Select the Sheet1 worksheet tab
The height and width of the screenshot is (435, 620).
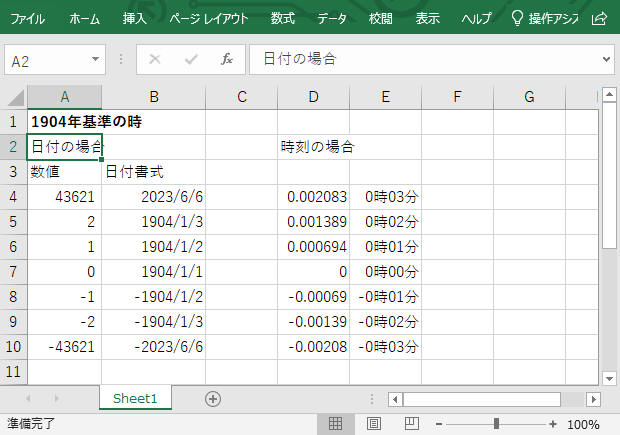pos(135,398)
